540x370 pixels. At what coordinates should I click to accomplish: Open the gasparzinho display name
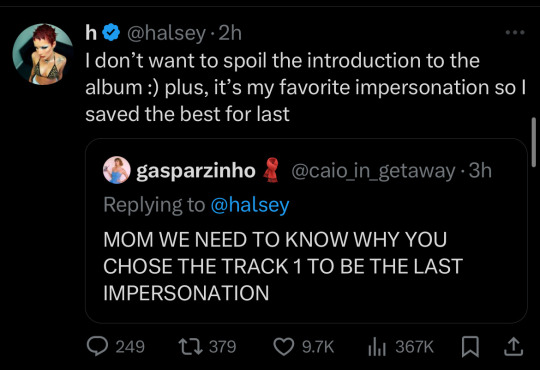click(x=196, y=171)
